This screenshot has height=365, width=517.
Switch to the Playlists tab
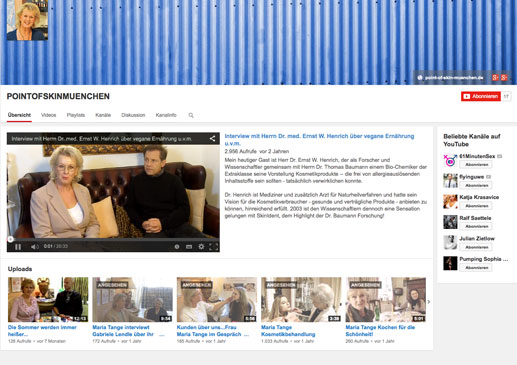point(76,115)
